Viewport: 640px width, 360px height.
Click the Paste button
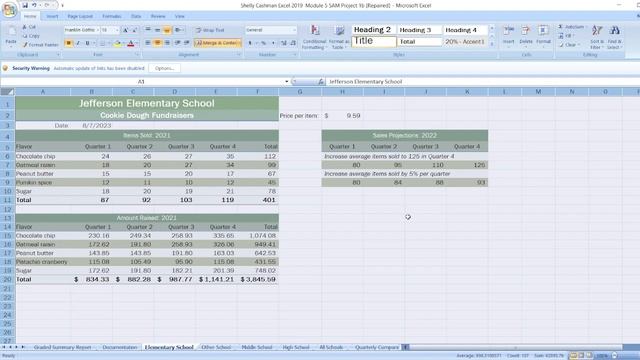click(x=11, y=36)
